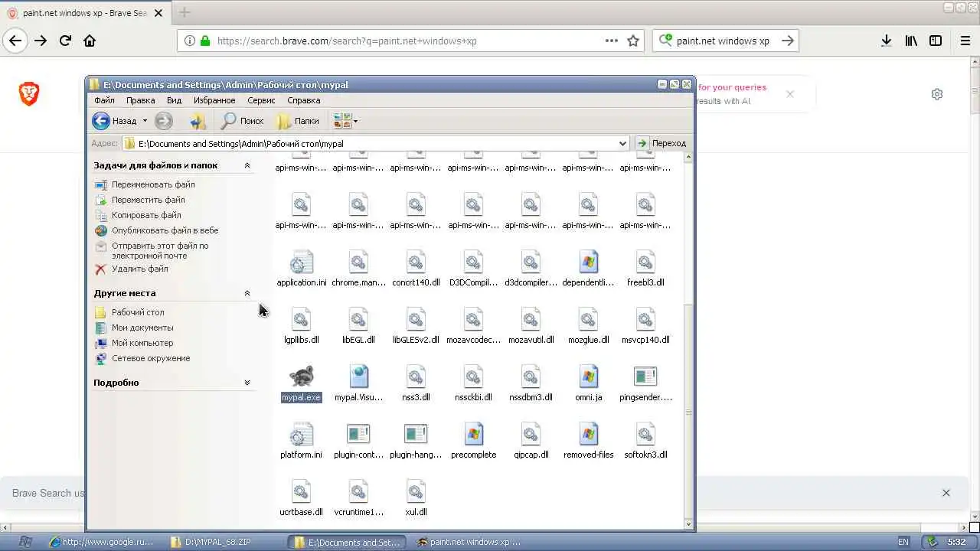Open the Сервис menu
980x551 pixels.
click(261, 100)
